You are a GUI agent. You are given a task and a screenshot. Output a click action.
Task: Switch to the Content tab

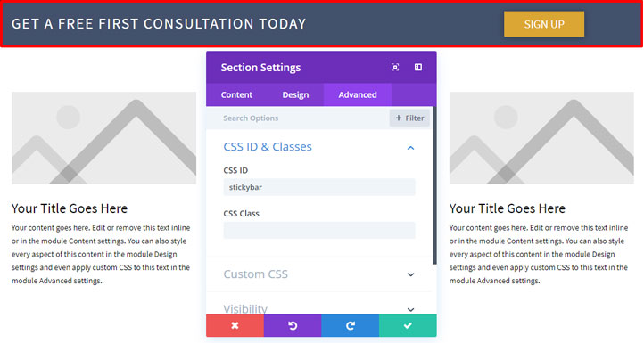(236, 94)
